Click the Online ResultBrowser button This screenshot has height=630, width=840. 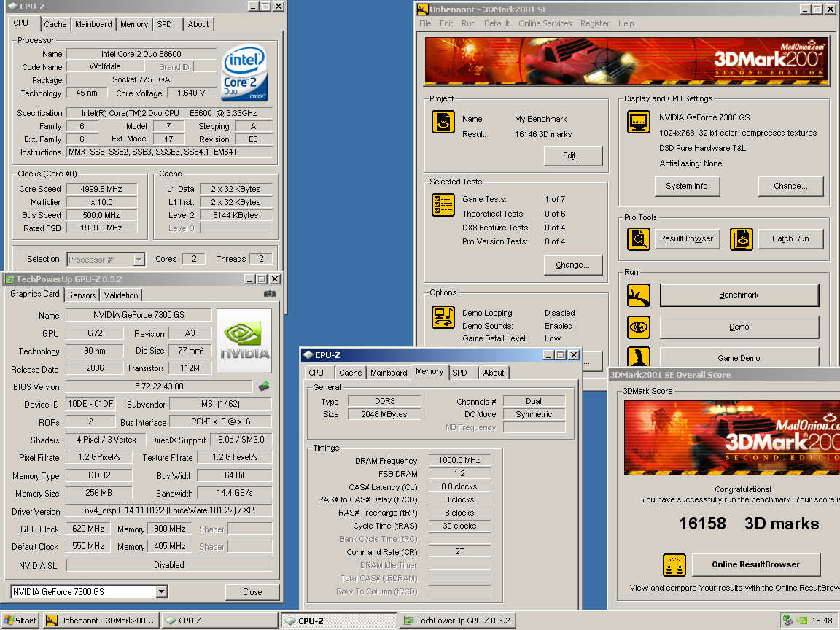click(x=756, y=564)
